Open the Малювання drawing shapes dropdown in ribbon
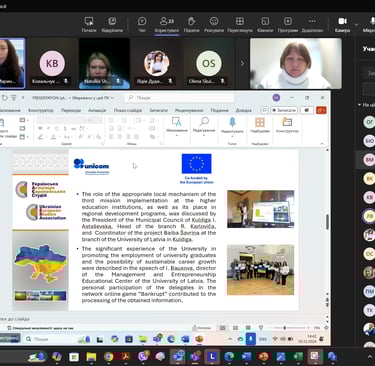This screenshot has height=366, width=375. point(176,127)
